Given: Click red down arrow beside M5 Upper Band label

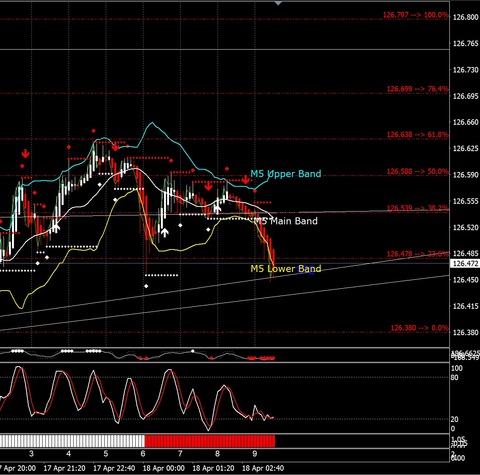Looking at the screenshot, I should pos(246,180).
